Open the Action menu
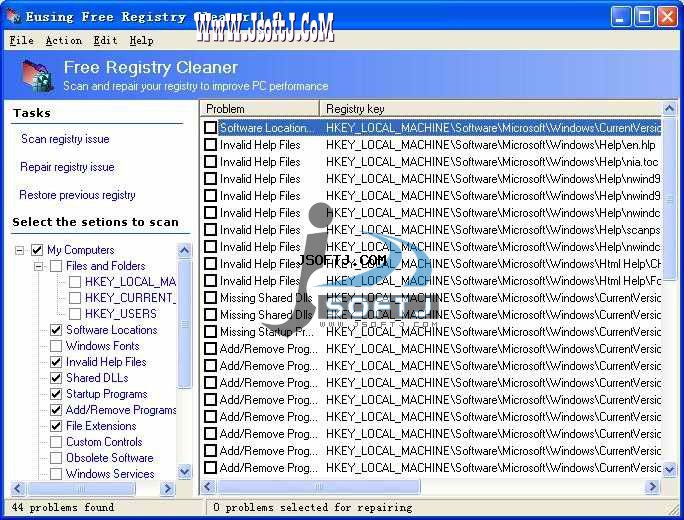This screenshot has width=684, height=520. coord(64,41)
